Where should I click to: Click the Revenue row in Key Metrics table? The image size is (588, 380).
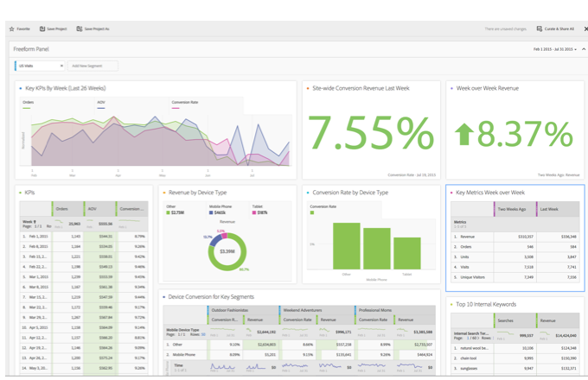click(x=514, y=237)
